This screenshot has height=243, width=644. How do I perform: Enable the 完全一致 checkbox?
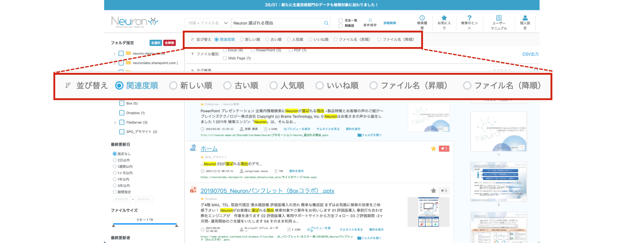pyautogui.click(x=341, y=20)
